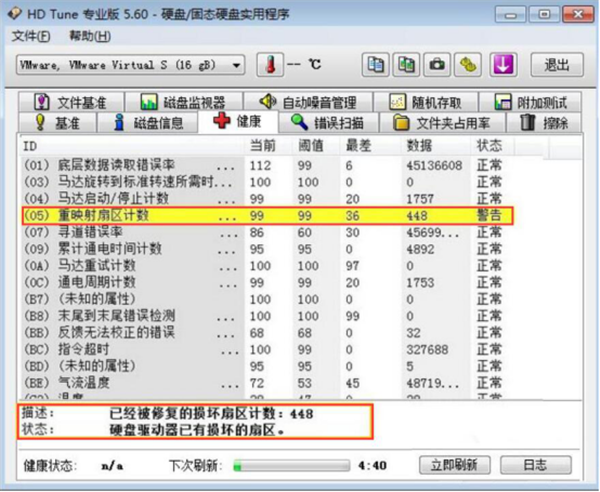Click the 警告 status in row 05
This screenshot has width=600, height=492.
click(x=489, y=215)
